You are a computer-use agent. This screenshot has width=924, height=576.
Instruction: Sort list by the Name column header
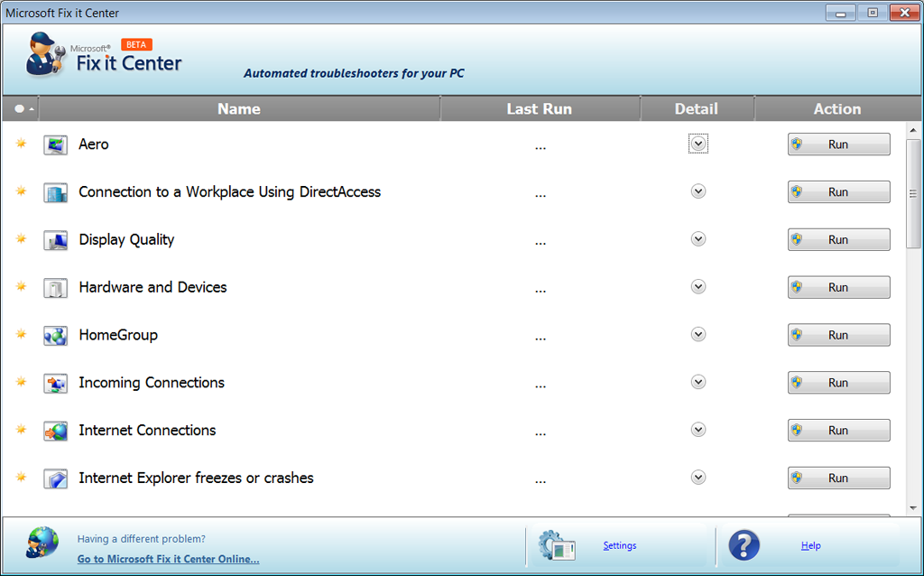tap(239, 108)
